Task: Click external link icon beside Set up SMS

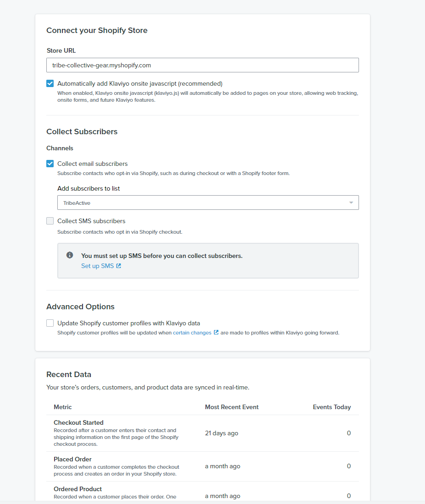Action: (x=119, y=266)
